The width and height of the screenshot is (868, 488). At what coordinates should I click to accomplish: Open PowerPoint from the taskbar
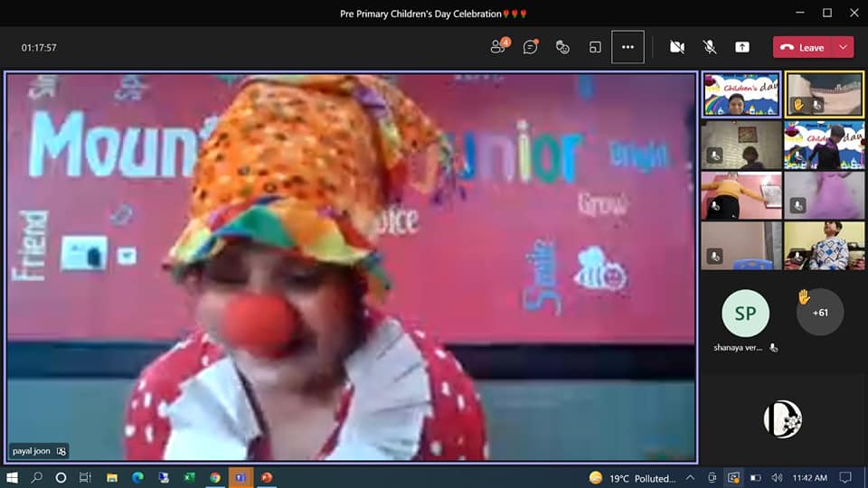tap(266, 477)
